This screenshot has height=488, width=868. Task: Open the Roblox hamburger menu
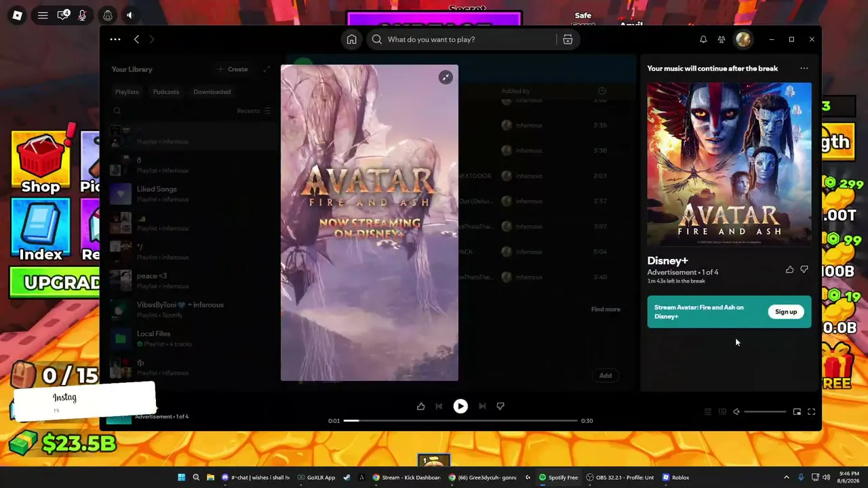click(x=43, y=15)
